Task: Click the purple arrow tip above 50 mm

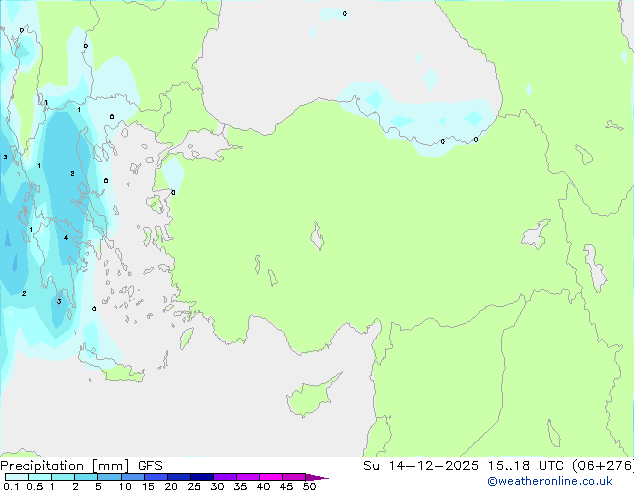Action: [317, 477]
